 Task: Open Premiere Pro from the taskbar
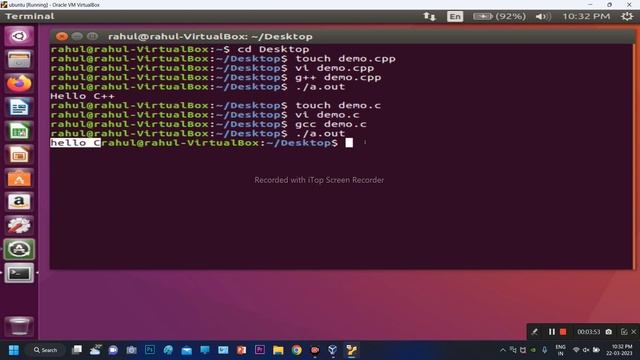[260, 350]
